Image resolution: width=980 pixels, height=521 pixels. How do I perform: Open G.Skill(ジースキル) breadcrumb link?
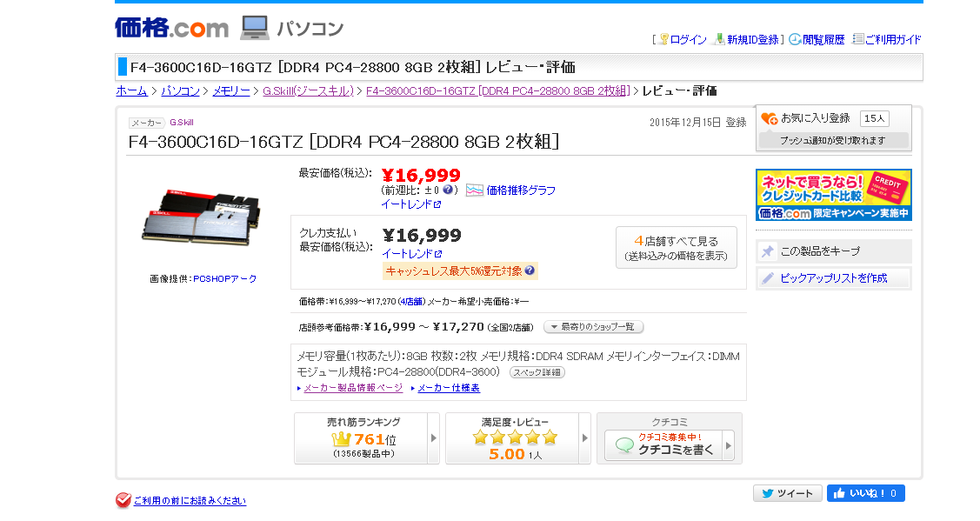point(308,90)
